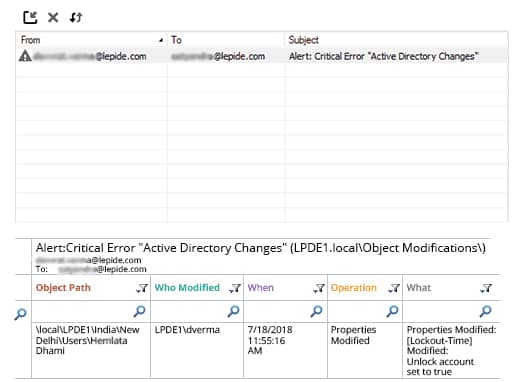Click the sort arrows toolbar icon
The height and width of the screenshot is (382, 520).
click(x=76, y=17)
